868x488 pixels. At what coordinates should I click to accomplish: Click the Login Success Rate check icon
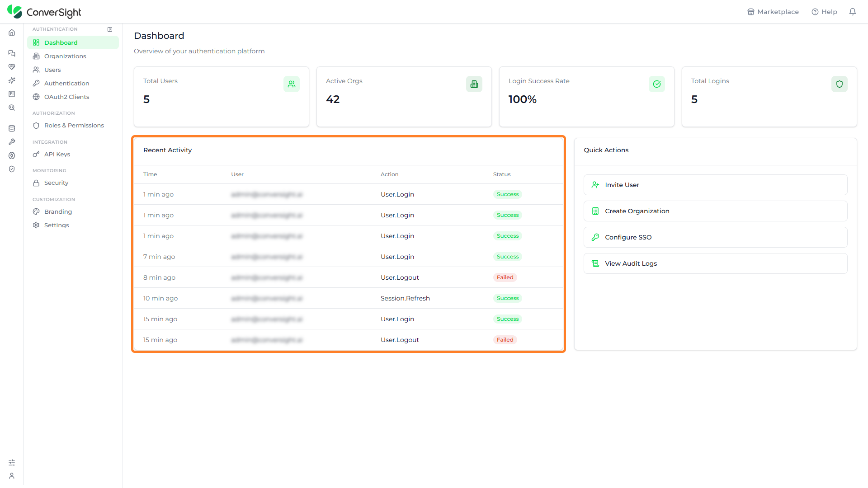tap(657, 84)
